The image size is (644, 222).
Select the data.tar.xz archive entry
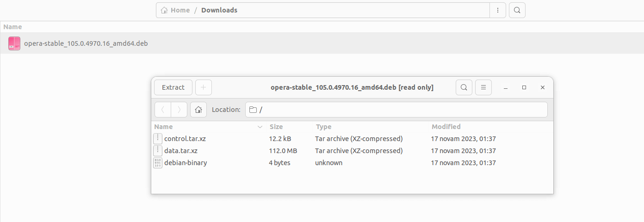coord(180,151)
